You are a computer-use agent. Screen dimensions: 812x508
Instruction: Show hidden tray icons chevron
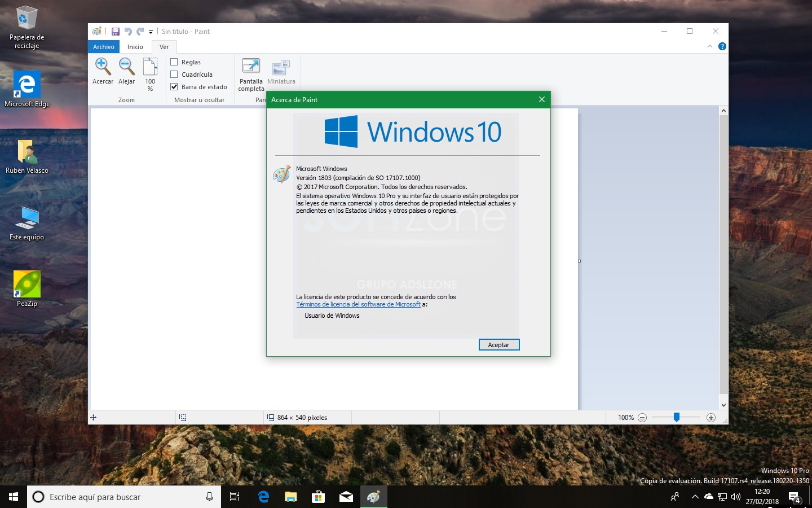click(x=695, y=497)
